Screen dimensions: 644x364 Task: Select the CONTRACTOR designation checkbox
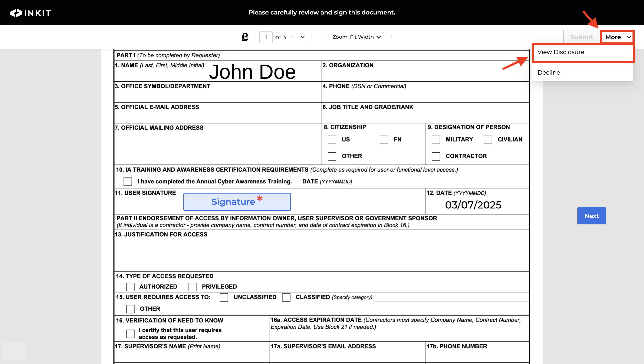[436, 156]
